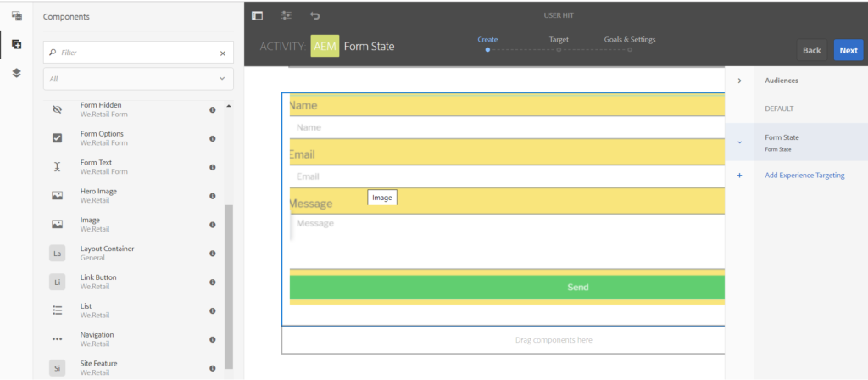Click the yellow Message label bar
This screenshot has height=380, width=868.
point(507,201)
